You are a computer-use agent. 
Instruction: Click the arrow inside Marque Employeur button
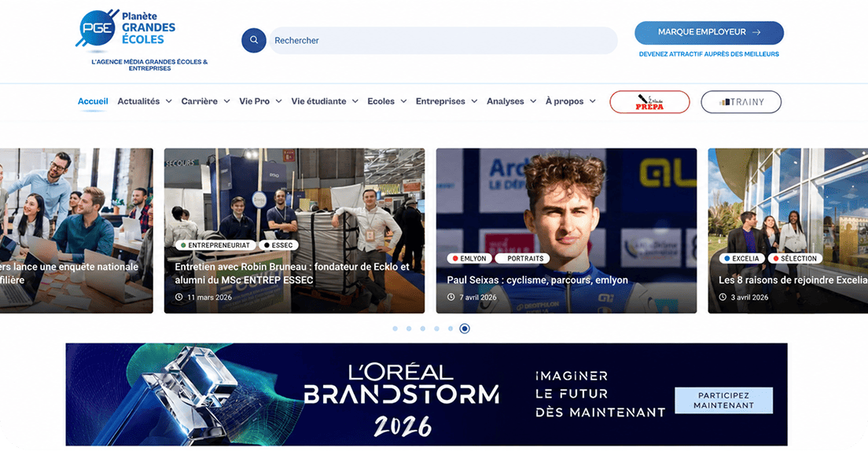tap(756, 33)
